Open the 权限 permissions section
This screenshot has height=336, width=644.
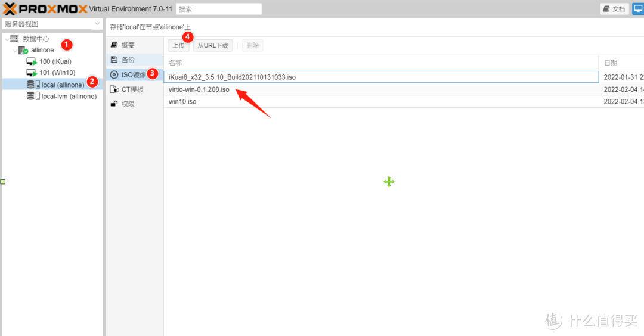click(x=135, y=104)
